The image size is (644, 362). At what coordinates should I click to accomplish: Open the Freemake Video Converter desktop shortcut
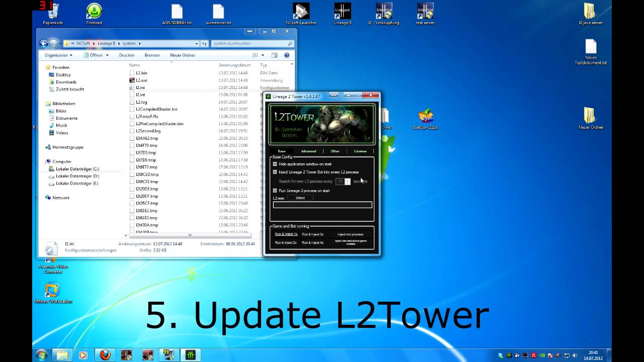tap(53, 266)
